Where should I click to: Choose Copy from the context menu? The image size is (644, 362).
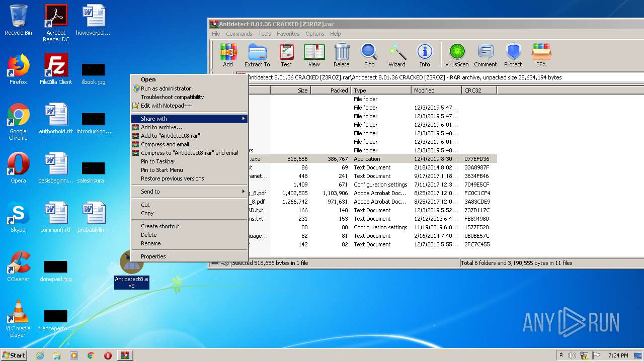click(x=189, y=213)
